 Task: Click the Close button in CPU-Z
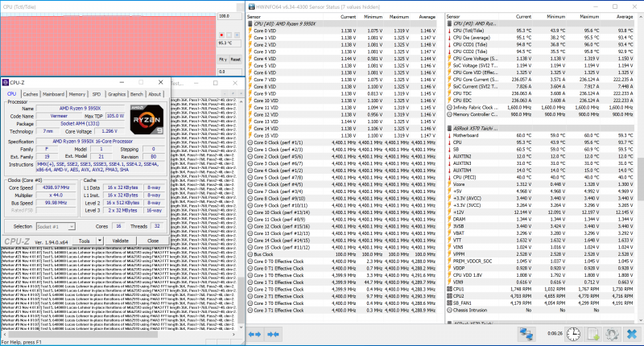click(153, 241)
